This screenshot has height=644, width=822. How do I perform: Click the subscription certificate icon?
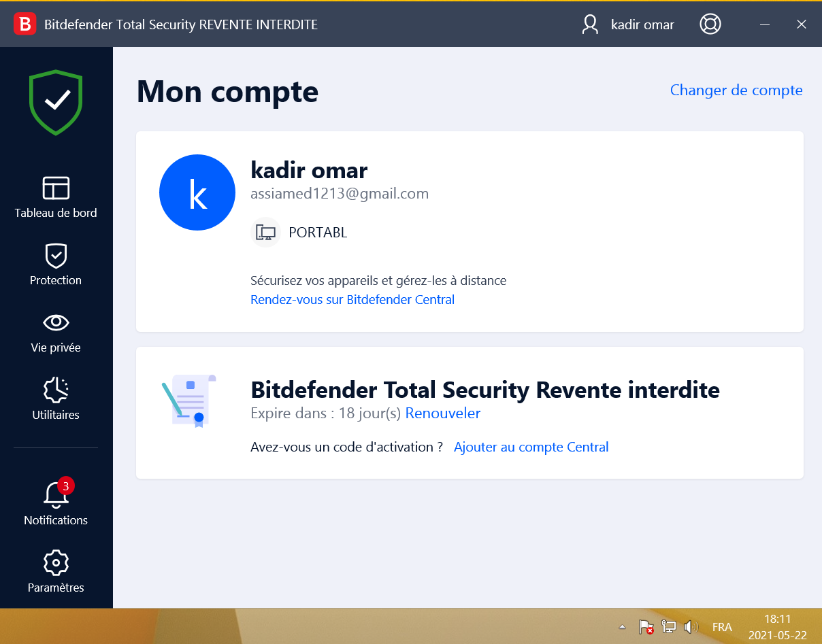[189, 401]
